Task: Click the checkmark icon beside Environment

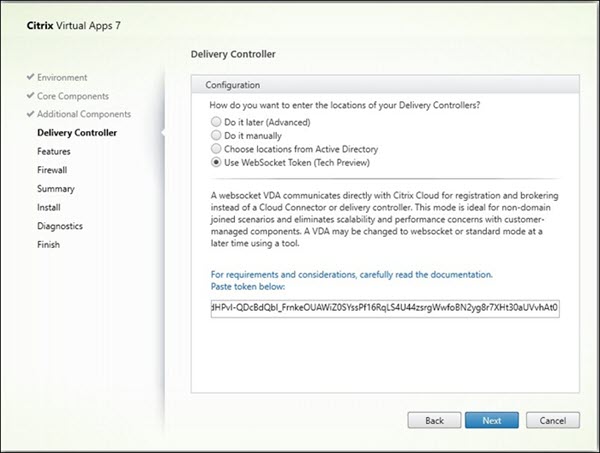Action: pyautogui.click(x=30, y=77)
